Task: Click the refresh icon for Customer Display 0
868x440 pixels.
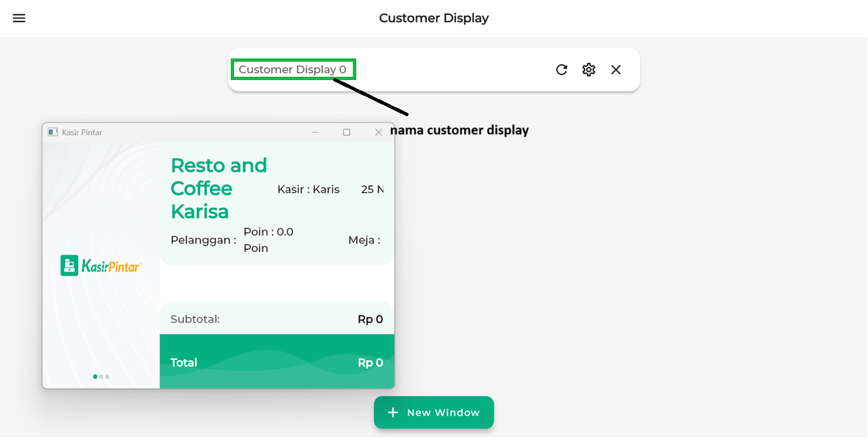Action: 561,69
